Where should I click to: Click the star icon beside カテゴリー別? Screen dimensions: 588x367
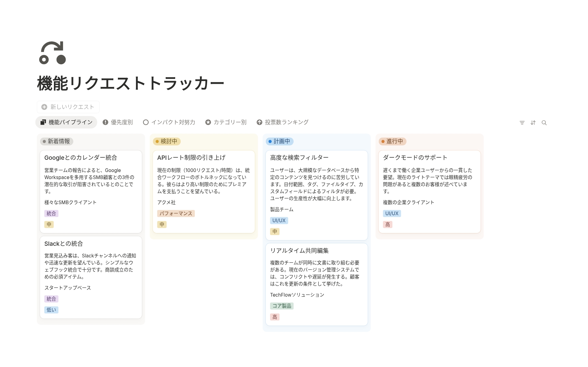[x=208, y=122]
